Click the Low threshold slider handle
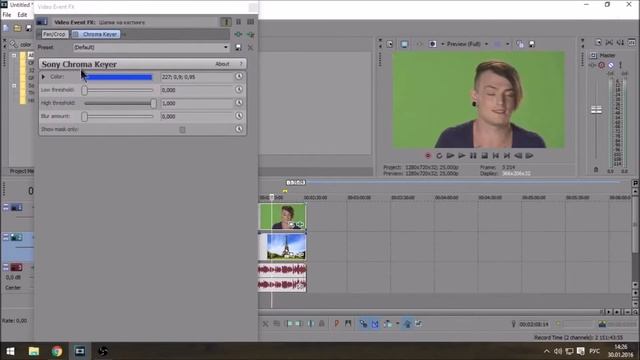Screen dimensions: 640x360 tap(84, 90)
